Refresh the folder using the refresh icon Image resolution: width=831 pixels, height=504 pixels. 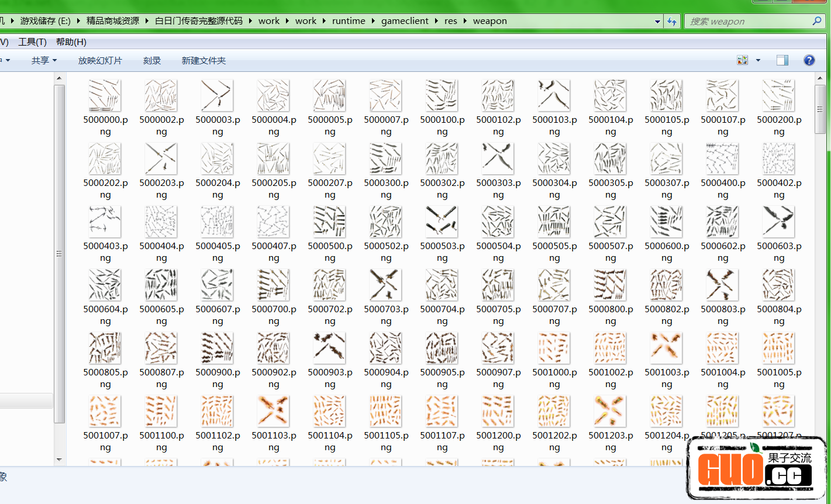coord(671,20)
